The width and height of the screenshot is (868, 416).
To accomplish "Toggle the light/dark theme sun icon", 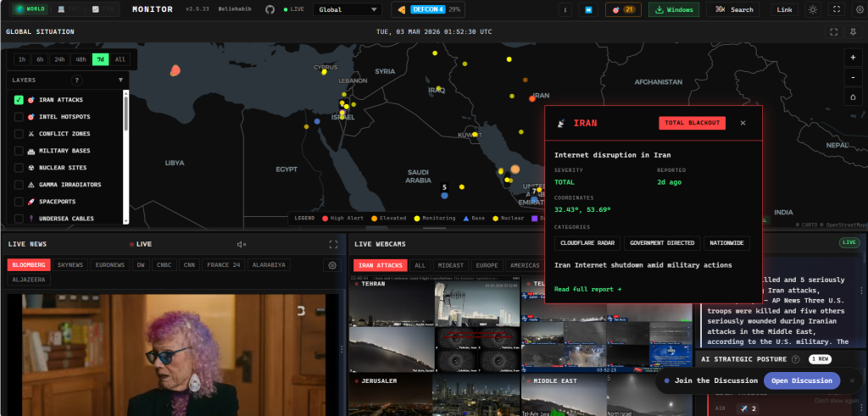I will point(813,9).
